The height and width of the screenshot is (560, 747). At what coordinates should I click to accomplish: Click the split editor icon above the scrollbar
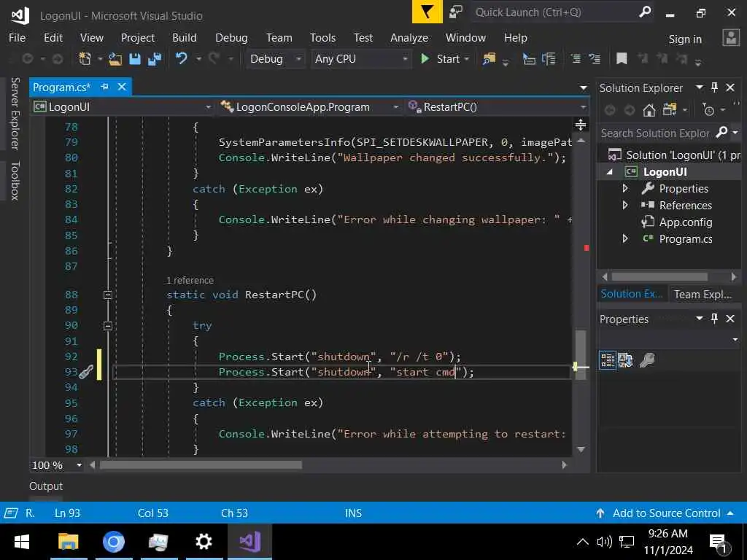coord(580,125)
